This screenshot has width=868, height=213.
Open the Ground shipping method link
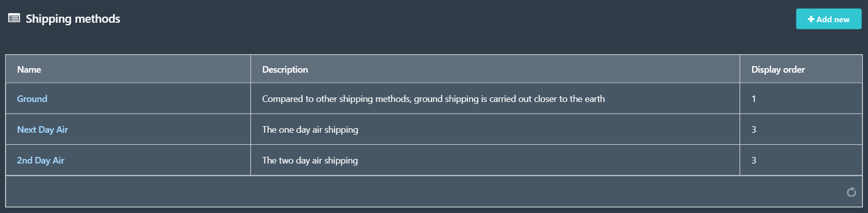(32, 99)
